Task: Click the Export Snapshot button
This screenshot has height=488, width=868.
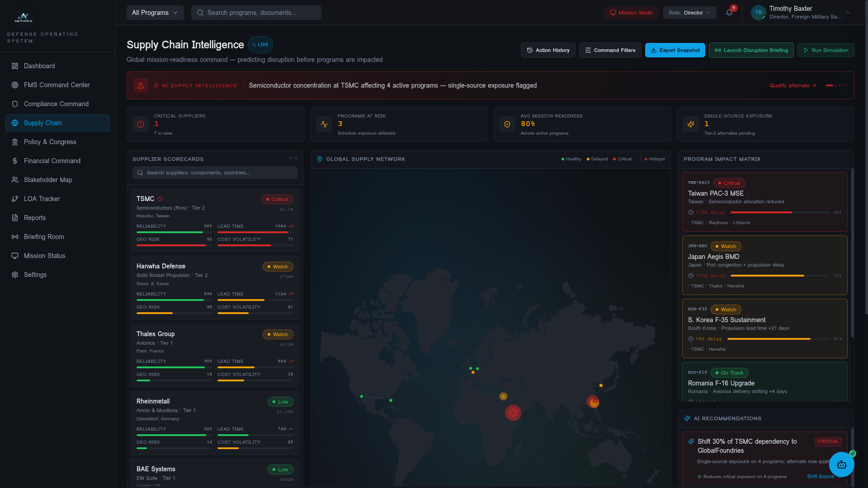Action: click(675, 50)
